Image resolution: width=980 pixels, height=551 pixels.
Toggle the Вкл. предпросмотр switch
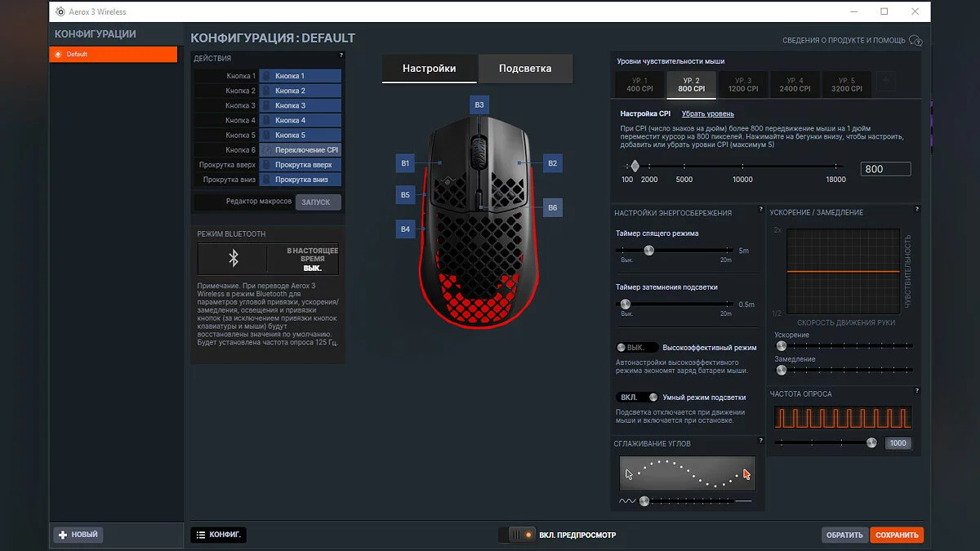tap(516, 535)
